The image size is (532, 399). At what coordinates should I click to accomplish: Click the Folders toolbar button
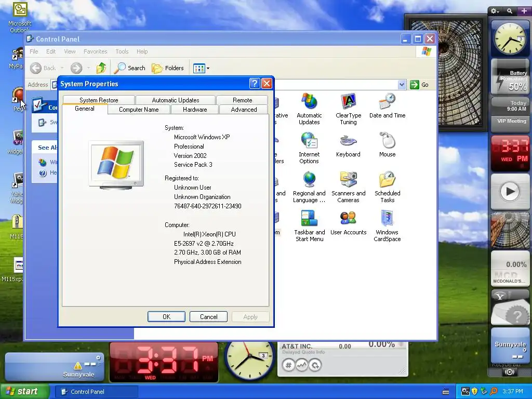coord(168,68)
